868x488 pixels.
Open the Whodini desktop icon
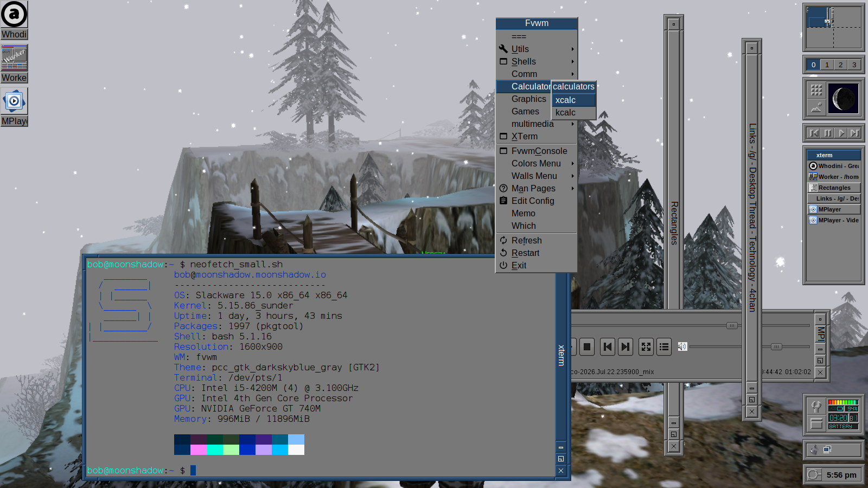tap(14, 20)
